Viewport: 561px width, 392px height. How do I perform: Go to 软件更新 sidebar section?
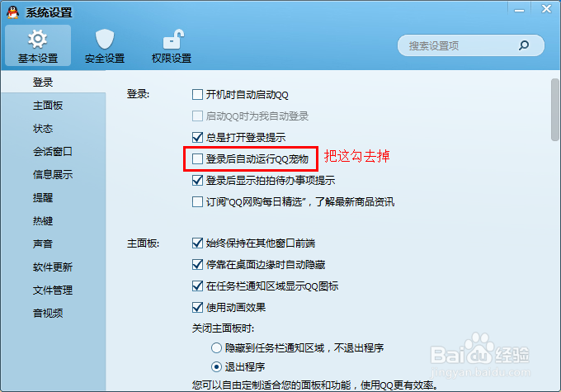pyautogui.click(x=53, y=267)
